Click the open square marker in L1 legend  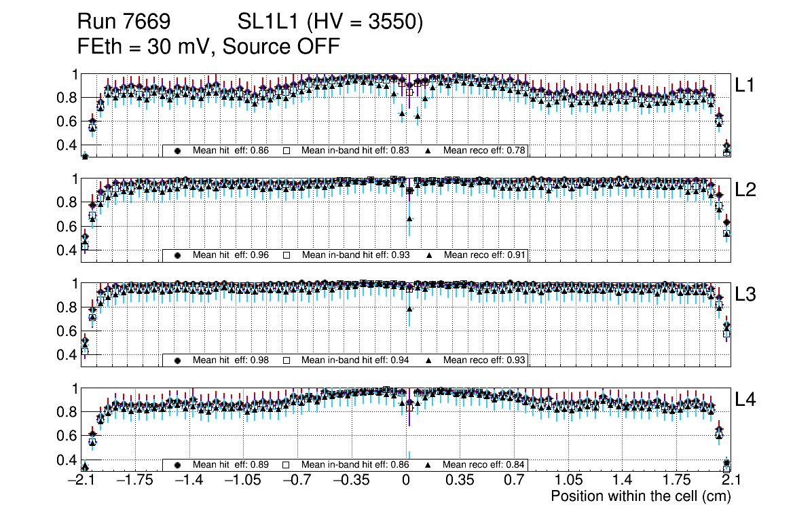pos(287,151)
